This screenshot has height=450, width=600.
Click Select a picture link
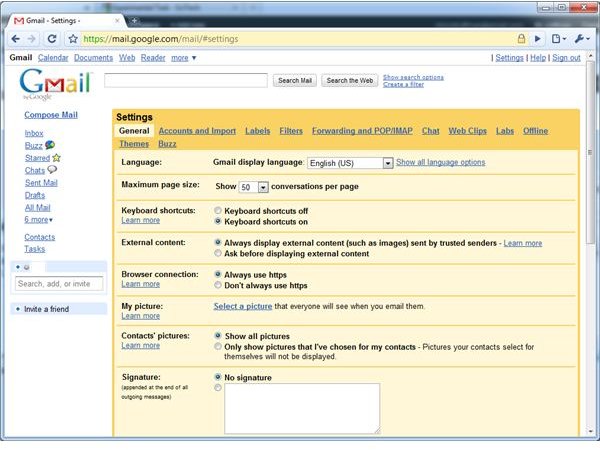click(243, 306)
